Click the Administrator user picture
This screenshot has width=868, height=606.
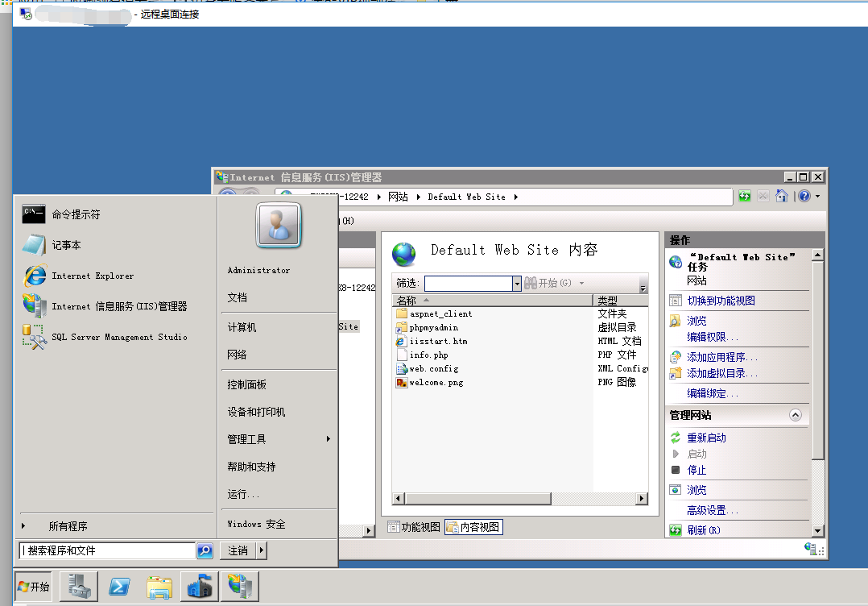[279, 225]
